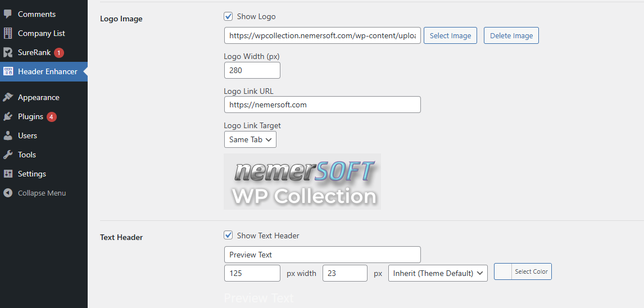Uncheck the Show Logo checkbox
The width and height of the screenshot is (644, 308).
point(228,16)
